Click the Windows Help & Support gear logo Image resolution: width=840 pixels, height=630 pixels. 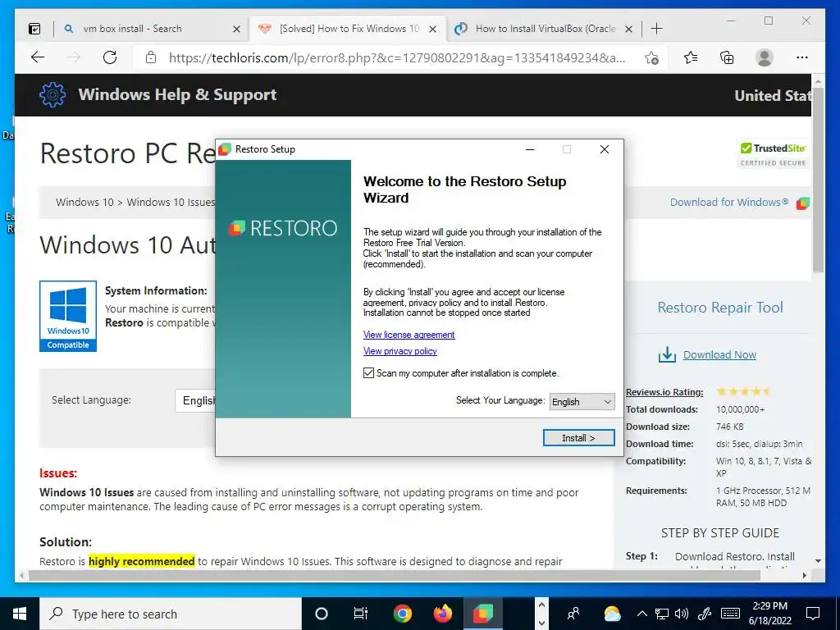52,95
